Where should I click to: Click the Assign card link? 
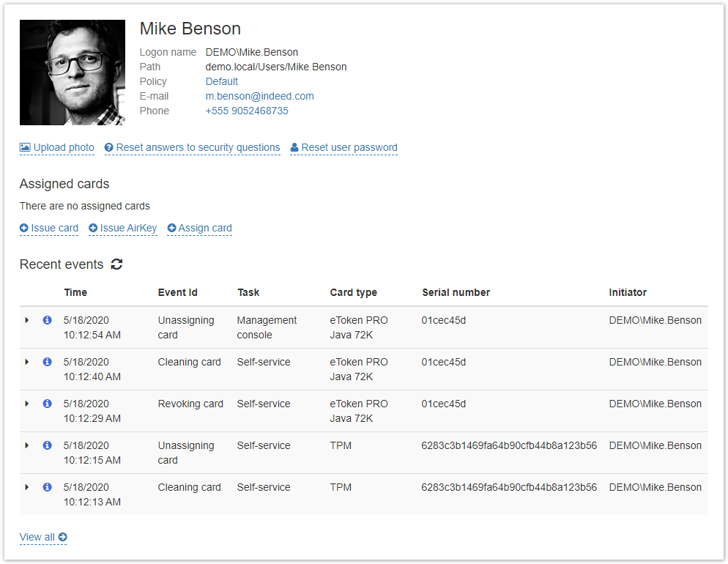point(200,228)
